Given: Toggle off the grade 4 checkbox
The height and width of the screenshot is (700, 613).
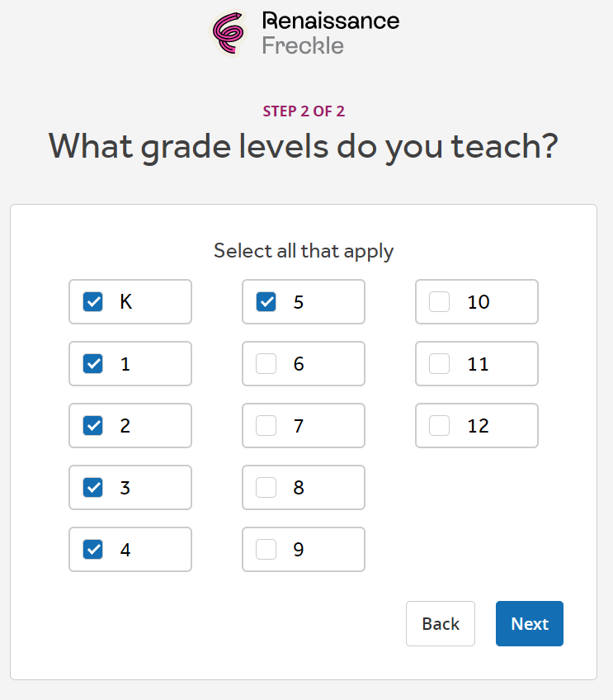Looking at the screenshot, I should tap(93, 550).
